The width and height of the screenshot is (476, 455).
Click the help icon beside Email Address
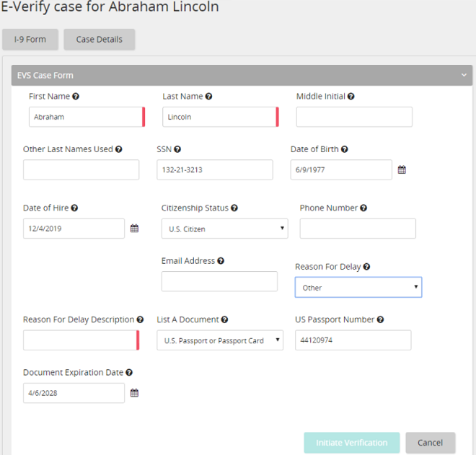(x=221, y=261)
